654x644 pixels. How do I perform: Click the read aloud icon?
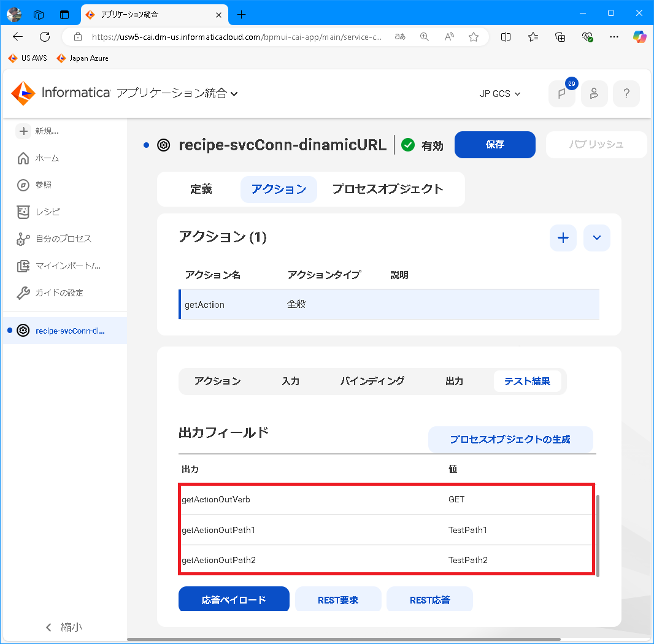(449, 37)
